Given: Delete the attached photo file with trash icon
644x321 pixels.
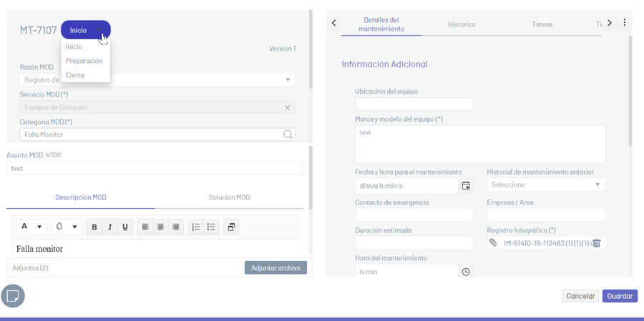Looking at the screenshot, I should point(597,243).
